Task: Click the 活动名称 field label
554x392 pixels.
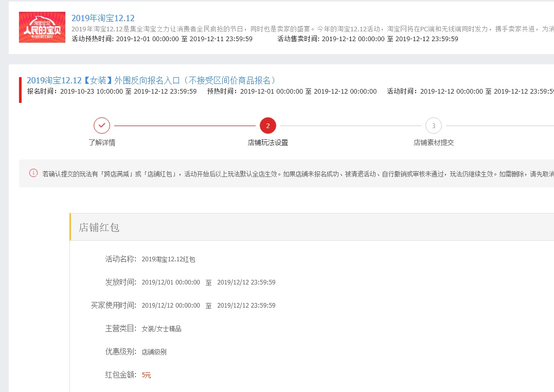Action: coord(120,259)
